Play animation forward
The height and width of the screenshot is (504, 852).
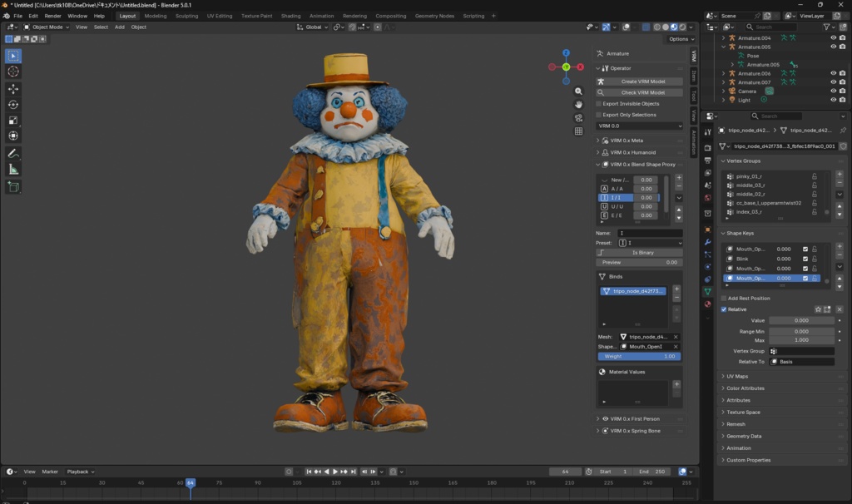(334, 472)
